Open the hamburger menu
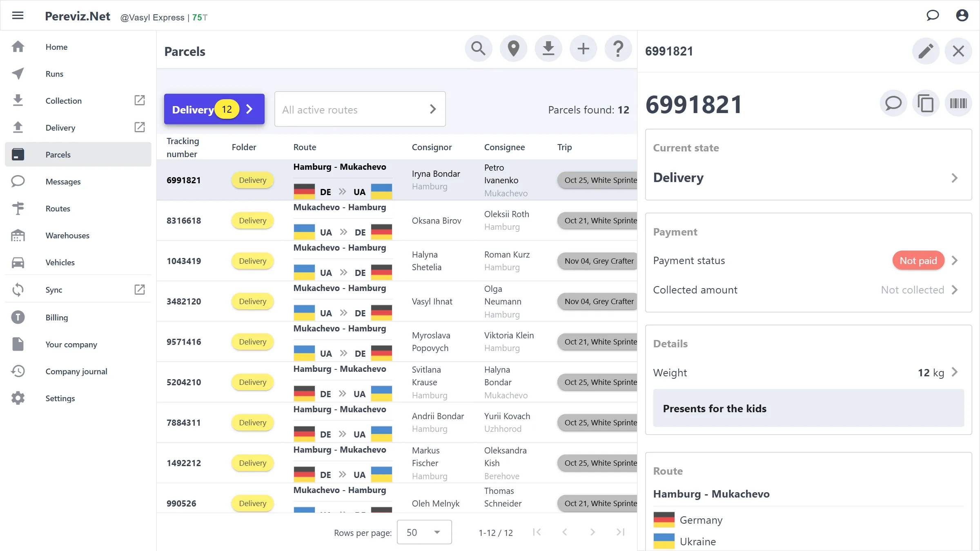 coord(18,16)
